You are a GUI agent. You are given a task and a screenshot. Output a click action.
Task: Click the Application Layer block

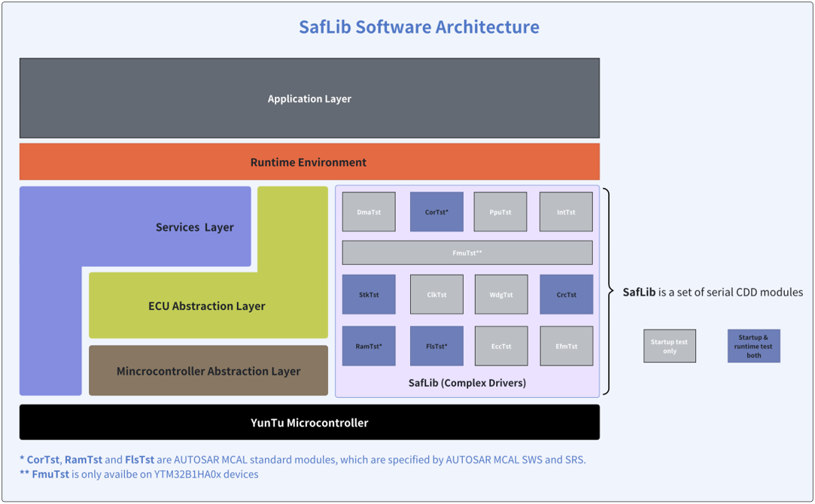tap(309, 99)
